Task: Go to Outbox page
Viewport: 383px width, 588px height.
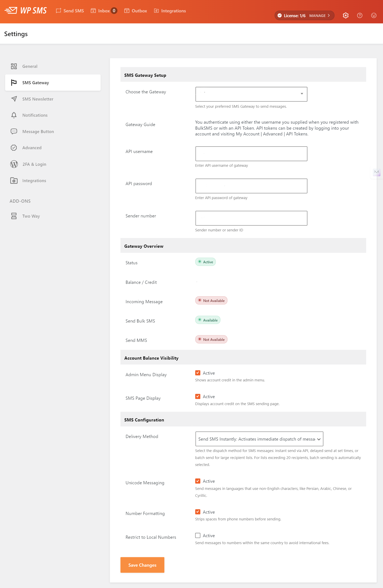Action: click(136, 11)
